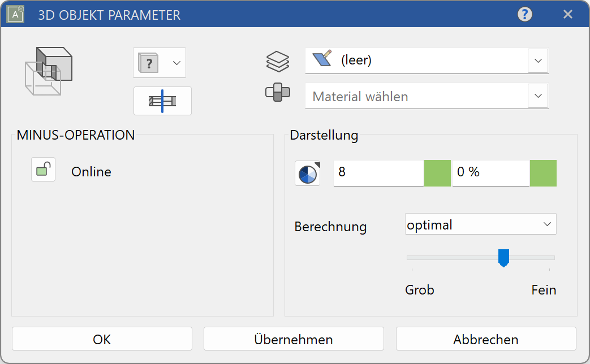Click the pie-chart display icon in Darstellung
This screenshot has width=590, height=364.
coord(307,174)
